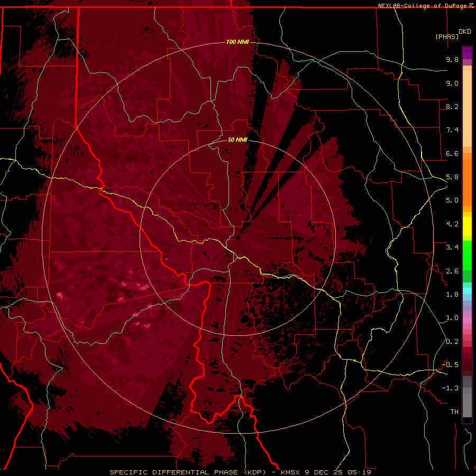Select the 8.2 value on the legend

[x=452, y=106]
